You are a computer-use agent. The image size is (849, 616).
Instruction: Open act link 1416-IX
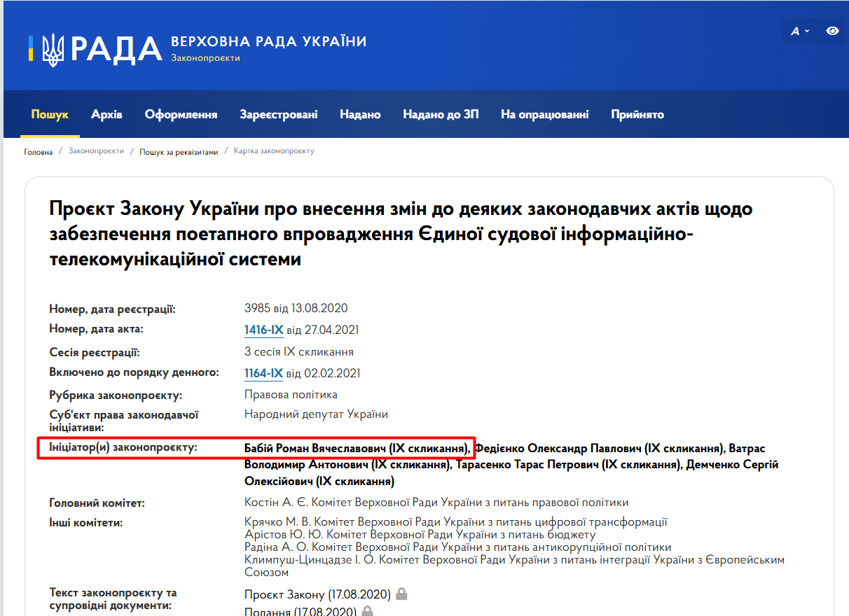point(263,330)
